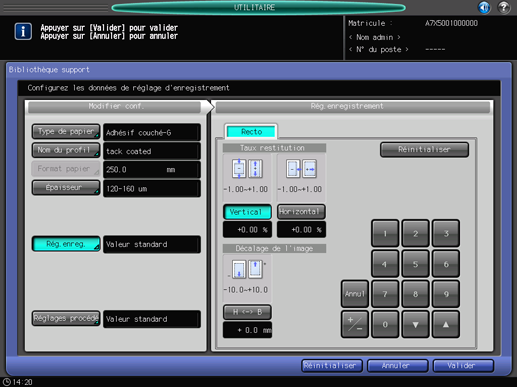The height and width of the screenshot is (387, 517).
Task: Click keypad digit 0
Action: pyautogui.click(x=385, y=324)
